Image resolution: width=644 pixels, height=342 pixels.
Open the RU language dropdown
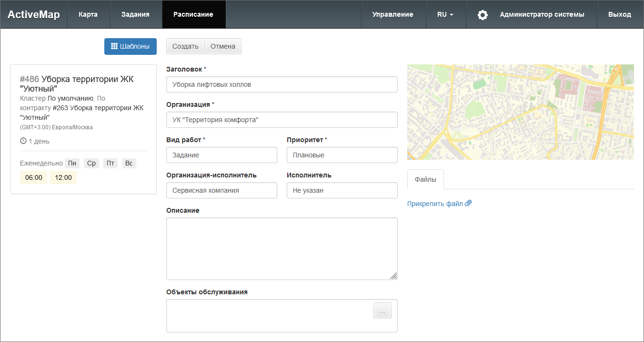pyautogui.click(x=445, y=15)
